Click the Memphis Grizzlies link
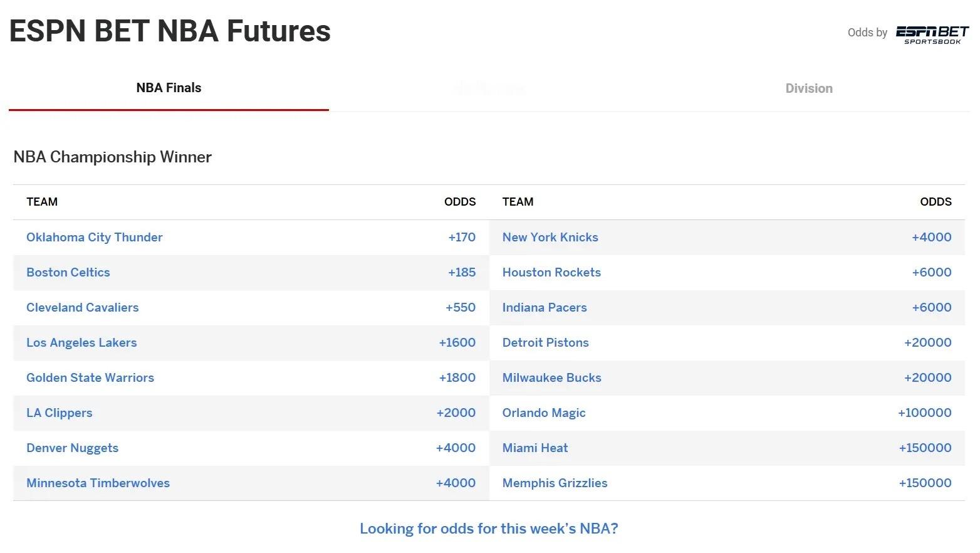This screenshot has height=553, width=980. point(555,483)
